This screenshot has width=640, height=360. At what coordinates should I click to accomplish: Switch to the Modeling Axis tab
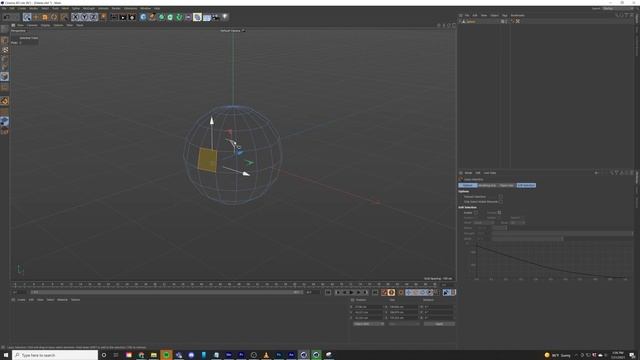tap(487, 186)
